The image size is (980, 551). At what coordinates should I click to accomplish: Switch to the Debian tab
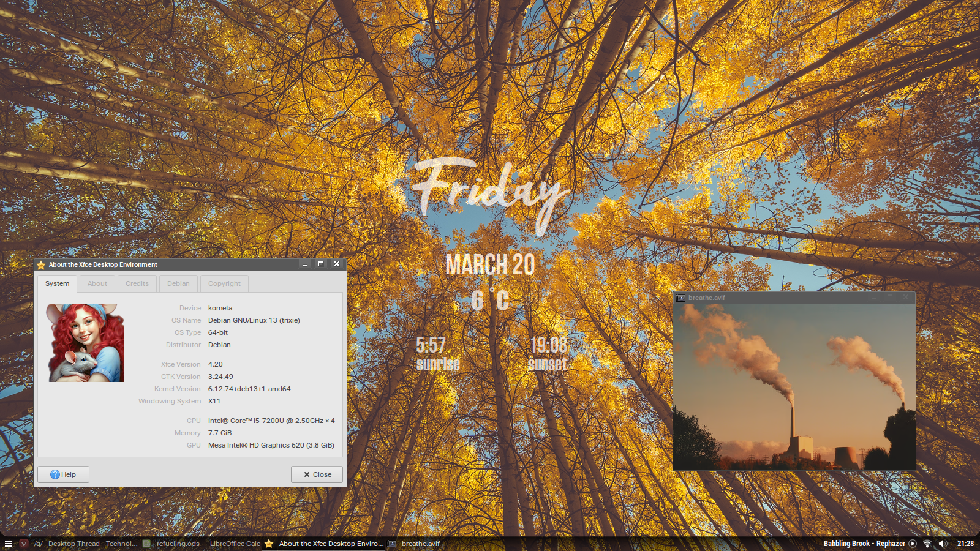coord(178,283)
